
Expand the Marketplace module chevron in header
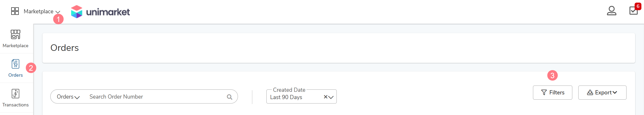[58, 12]
